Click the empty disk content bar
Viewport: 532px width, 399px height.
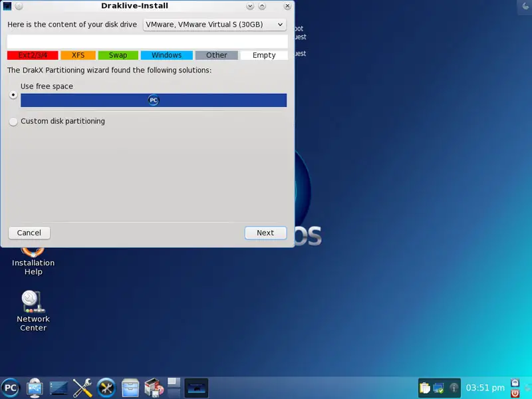pyautogui.click(x=148, y=41)
